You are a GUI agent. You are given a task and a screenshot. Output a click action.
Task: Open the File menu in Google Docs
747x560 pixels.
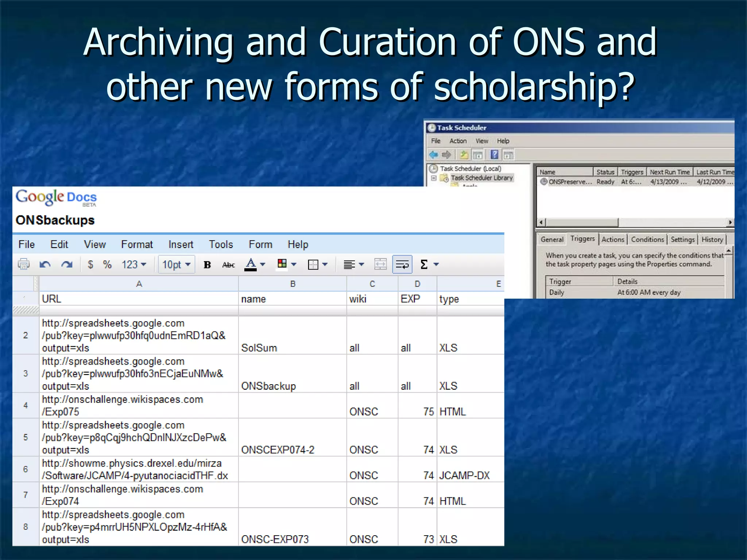pos(27,244)
